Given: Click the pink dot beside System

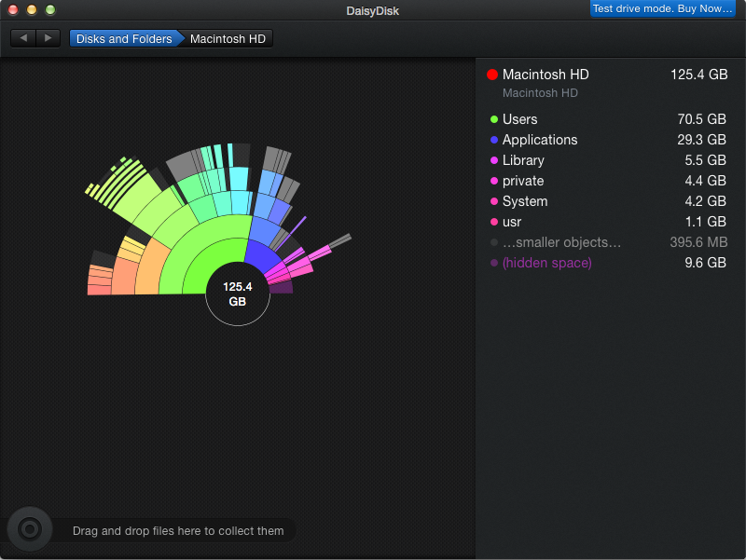Looking at the screenshot, I should [x=494, y=201].
